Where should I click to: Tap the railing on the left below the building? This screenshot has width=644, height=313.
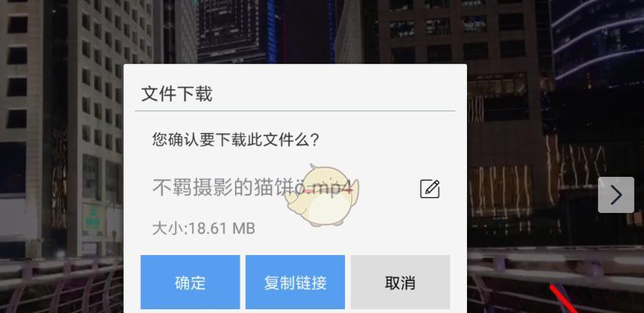(62, 285)
